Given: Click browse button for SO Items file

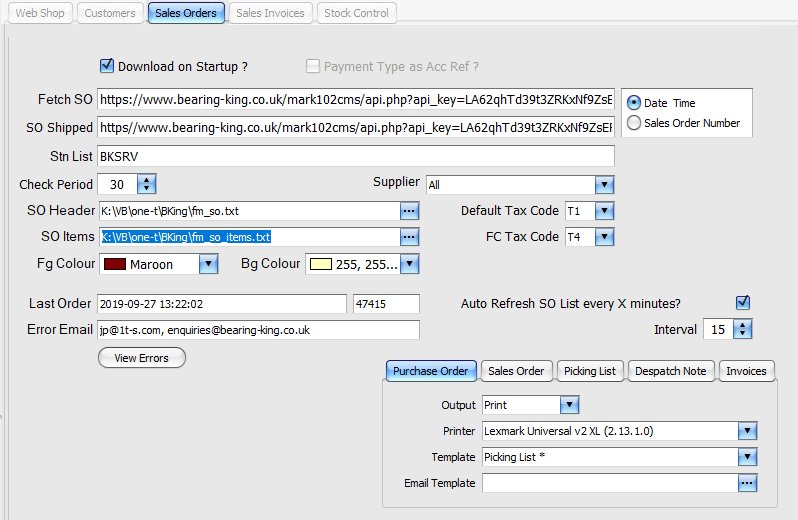Looking at the screenshot, I should 409,237.
